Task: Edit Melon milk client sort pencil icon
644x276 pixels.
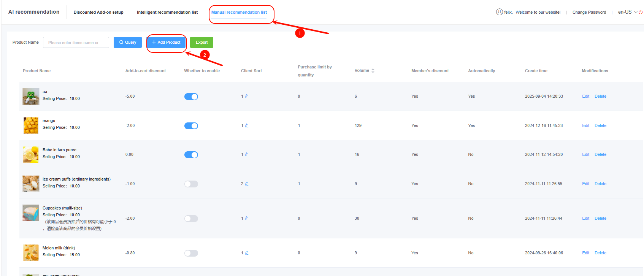Action: (x=246, y=253)
